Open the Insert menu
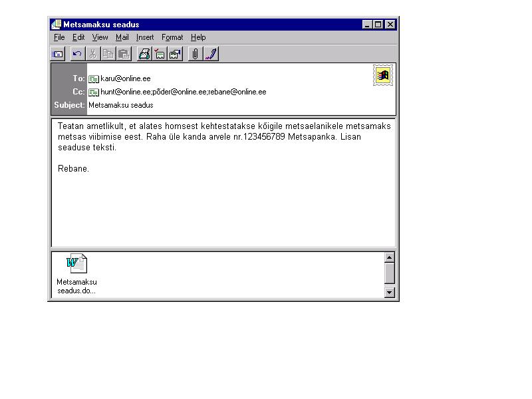The width and height of the screenshot is (532, 399). pos(145,37)
